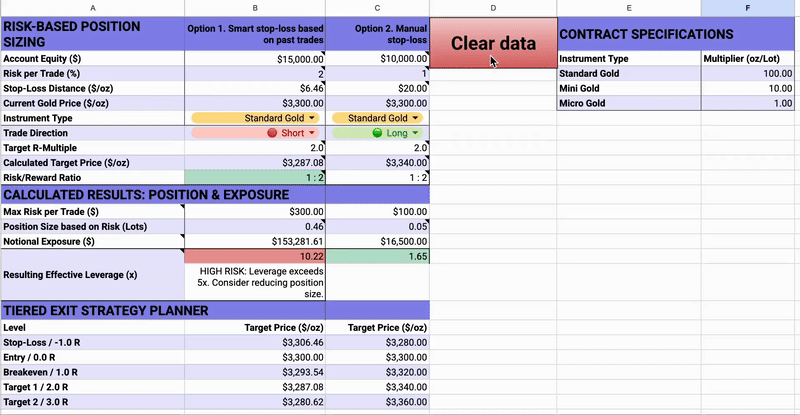Click the $3,287.08 calculated target price cell
Image resolution: width=800 pixels, height=415 pixels.
point(255,163)
